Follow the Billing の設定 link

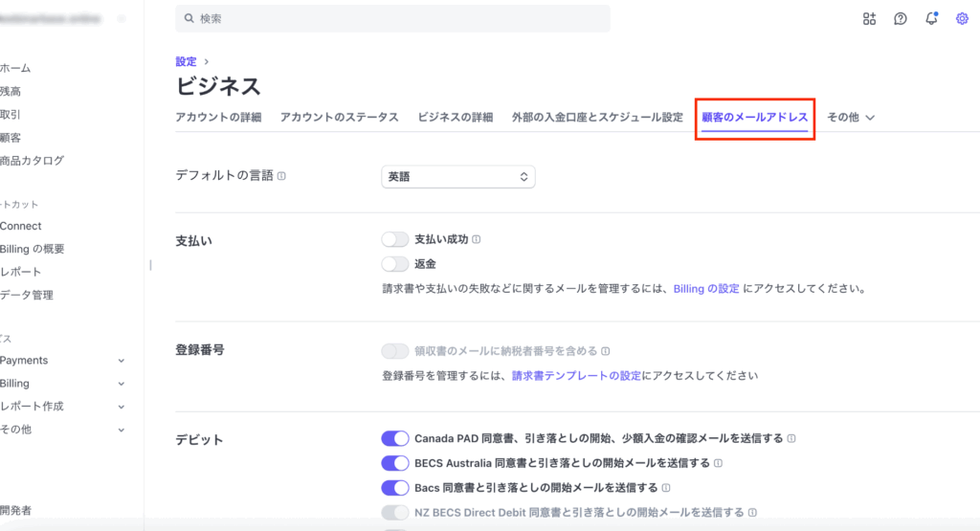tap(706, 288)
